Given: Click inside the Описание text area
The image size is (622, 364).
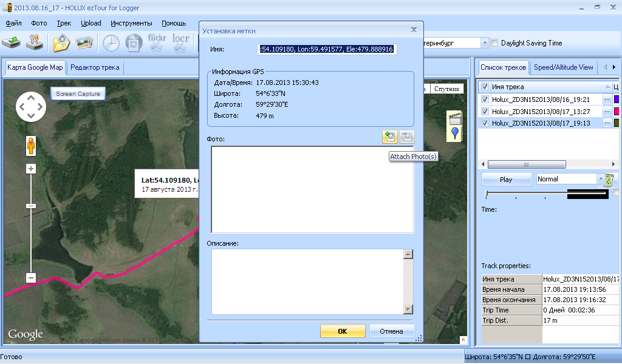Looking at the screenshot, I should click(x=307, y=281).
